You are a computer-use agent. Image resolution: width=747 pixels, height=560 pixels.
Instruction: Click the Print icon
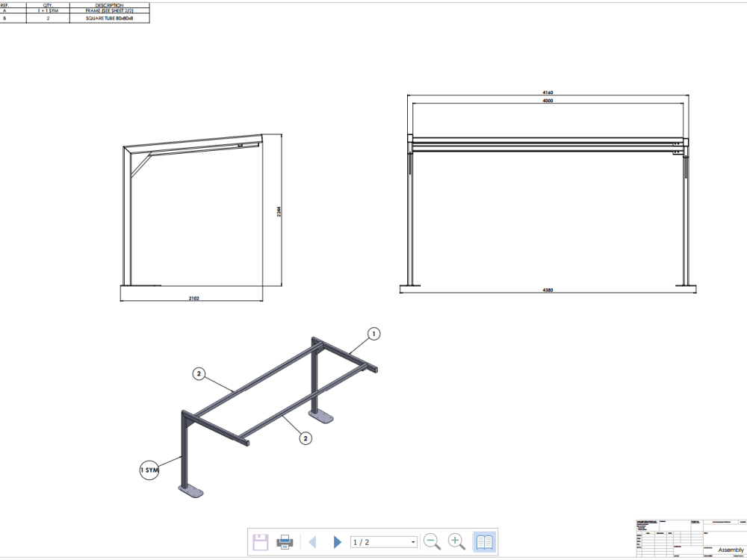pos(286,541)
